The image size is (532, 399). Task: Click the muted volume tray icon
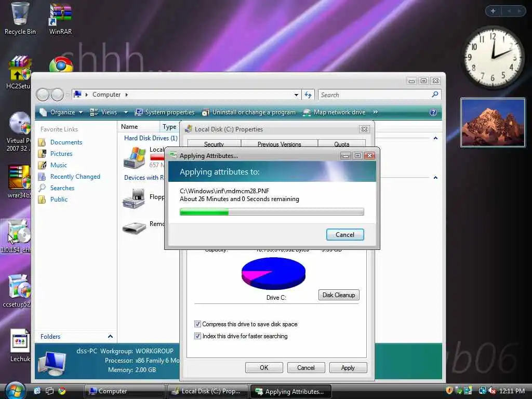pos(493,391)
